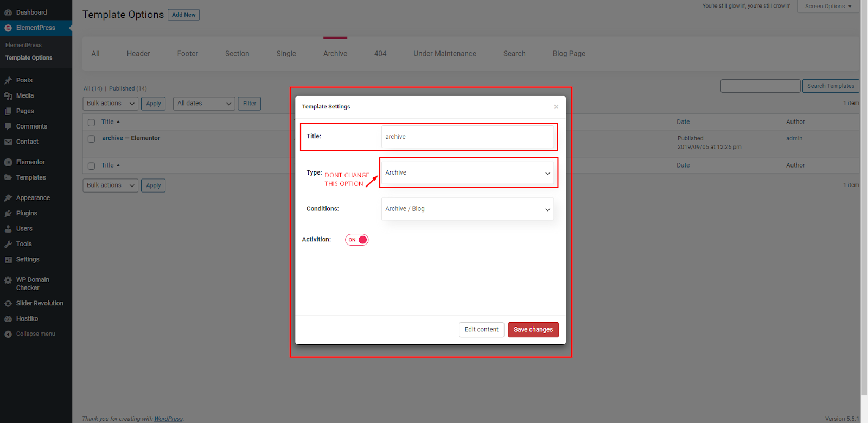Click the Save changes button
The image size is (868, 423).
click(x=533, y=330)
